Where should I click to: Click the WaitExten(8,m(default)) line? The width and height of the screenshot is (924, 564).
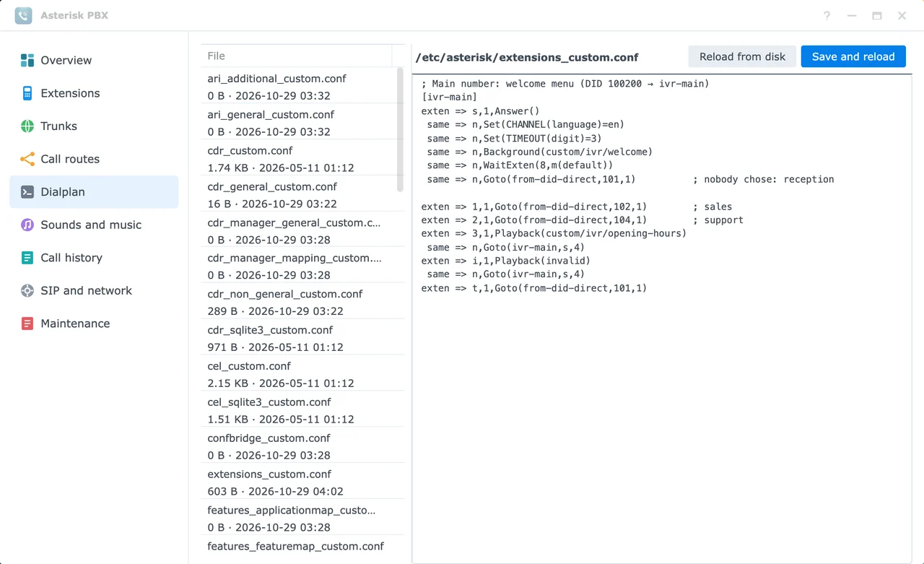[x=520, y=165]
